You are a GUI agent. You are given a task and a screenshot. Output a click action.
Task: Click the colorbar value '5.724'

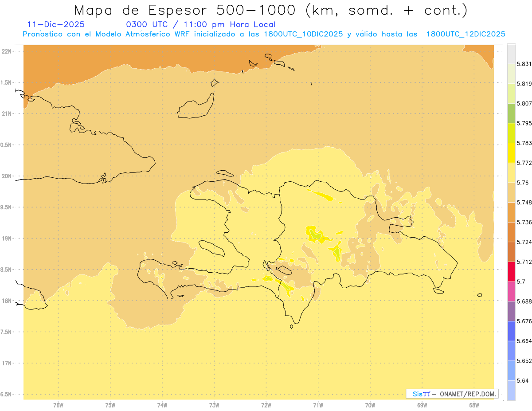coord(524,242)
